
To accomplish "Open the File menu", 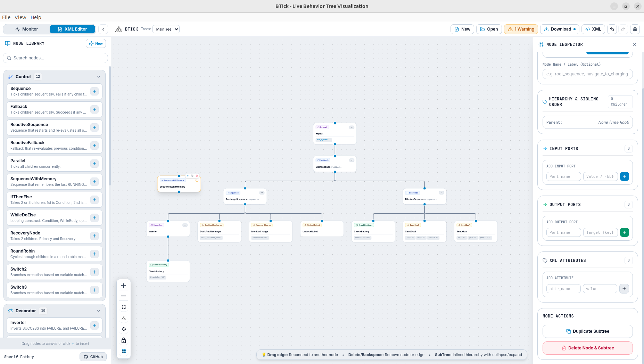I will pos(6,17).
